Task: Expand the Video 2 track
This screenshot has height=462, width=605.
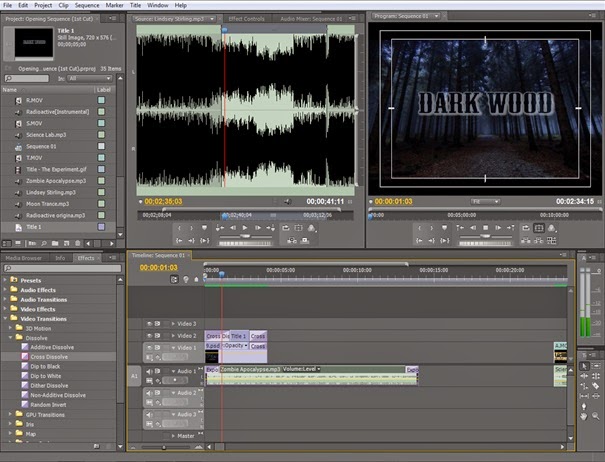Action: pos(173,336)
